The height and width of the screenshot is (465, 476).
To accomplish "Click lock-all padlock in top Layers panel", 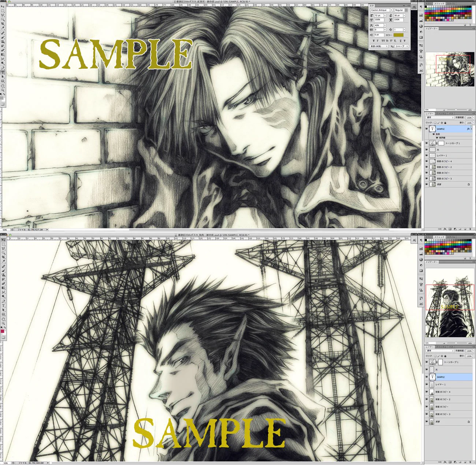I will (x=445, y=123).
